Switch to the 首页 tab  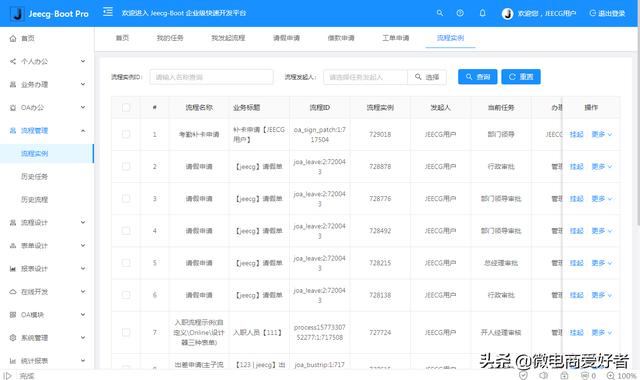click(x=122, y=38)
